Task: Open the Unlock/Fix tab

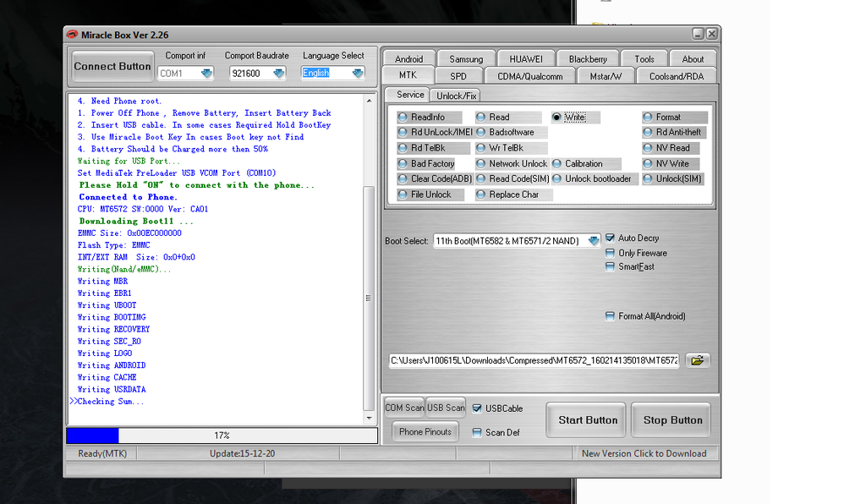Action: 457,96
